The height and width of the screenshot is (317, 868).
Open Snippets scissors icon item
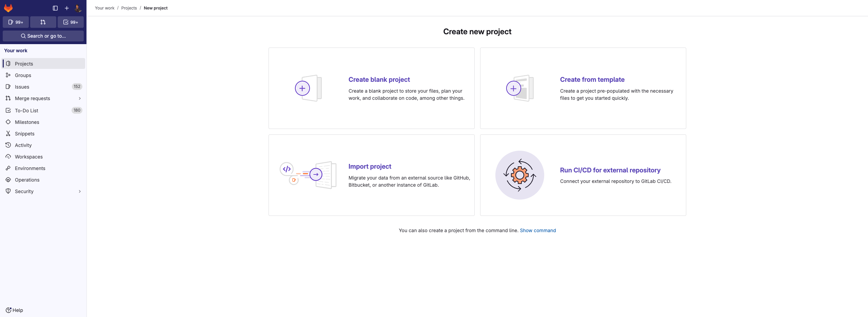8,134
